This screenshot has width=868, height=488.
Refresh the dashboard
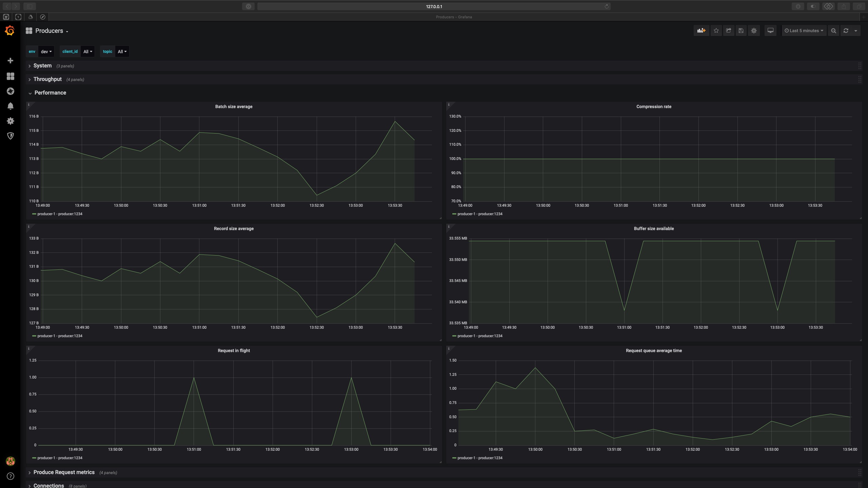tap(846, 31)
